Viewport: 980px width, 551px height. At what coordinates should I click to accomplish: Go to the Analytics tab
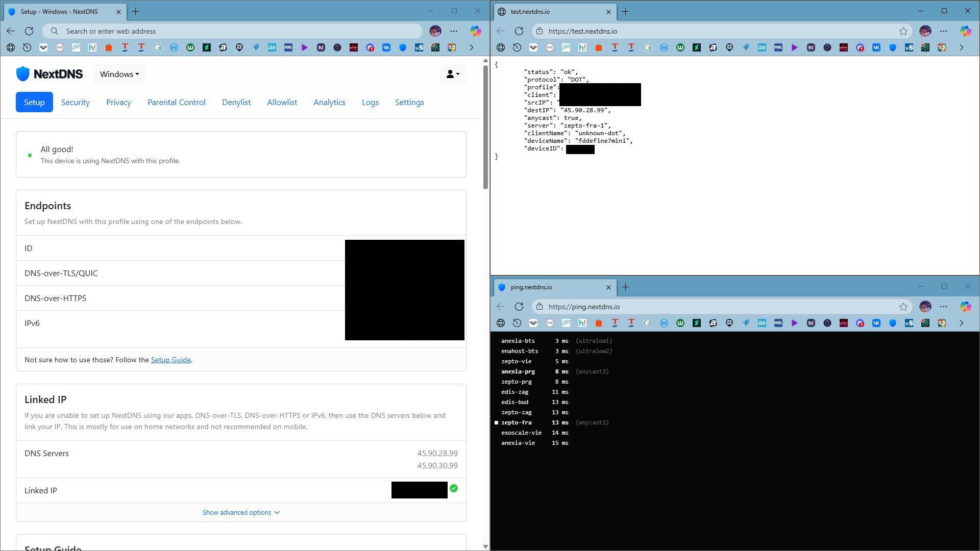pos(329,102)
